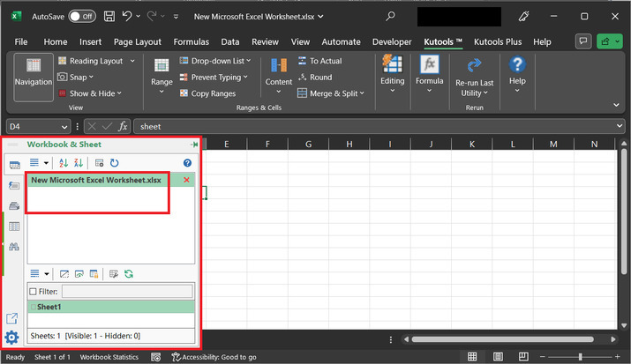Viewport: 631px width, 364px height.
Task: Click the Re-run Last Utility icon
Action: 473,66
